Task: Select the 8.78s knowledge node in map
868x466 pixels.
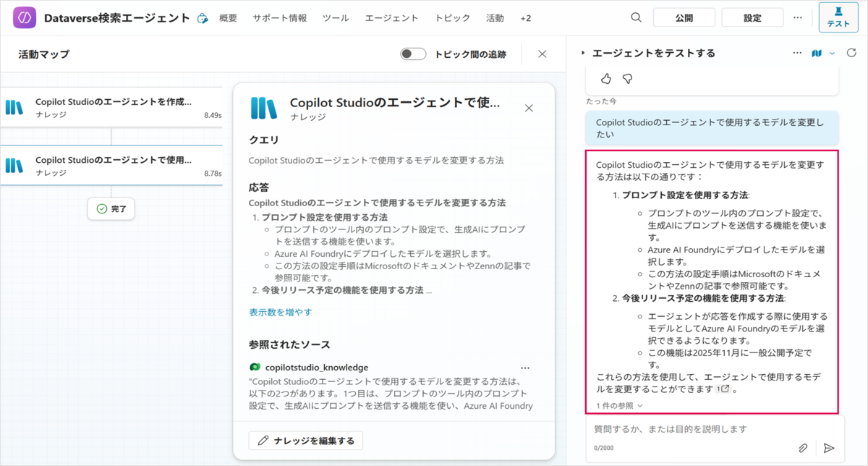Action: pyautogui.click(x=112, y=165)
